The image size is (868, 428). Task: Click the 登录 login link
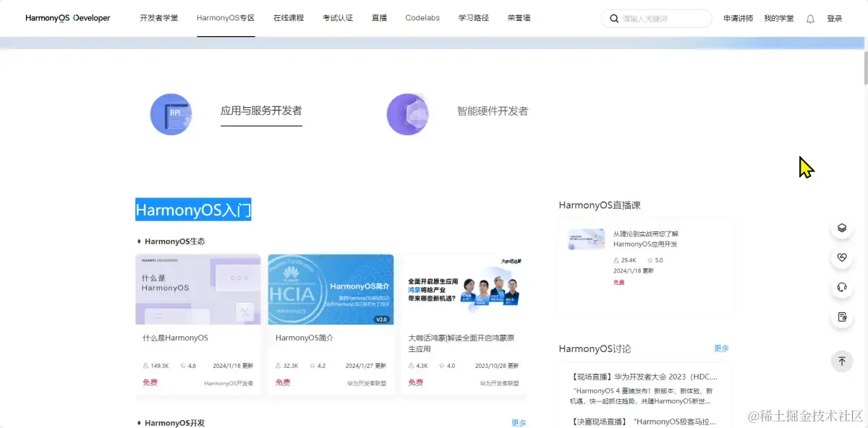835,19
